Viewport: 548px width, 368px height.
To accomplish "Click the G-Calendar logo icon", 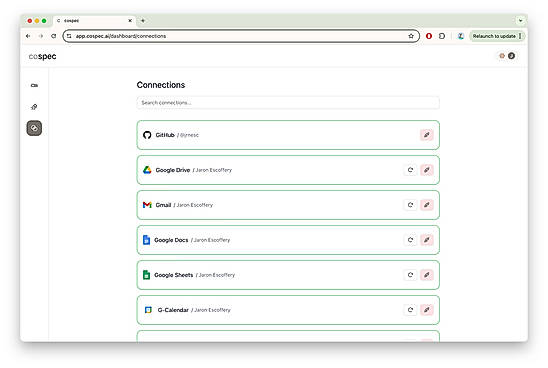I will tap(148, 310).
